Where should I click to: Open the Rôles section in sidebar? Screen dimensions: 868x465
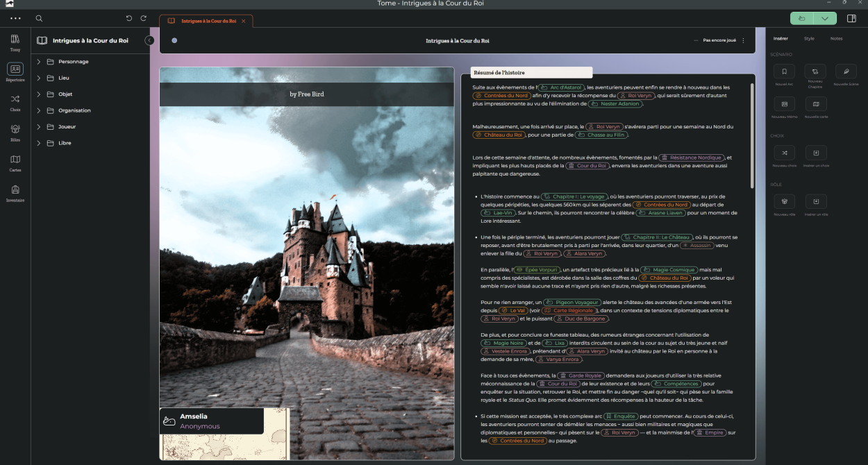pyautogui.click(x=15, y=130)
